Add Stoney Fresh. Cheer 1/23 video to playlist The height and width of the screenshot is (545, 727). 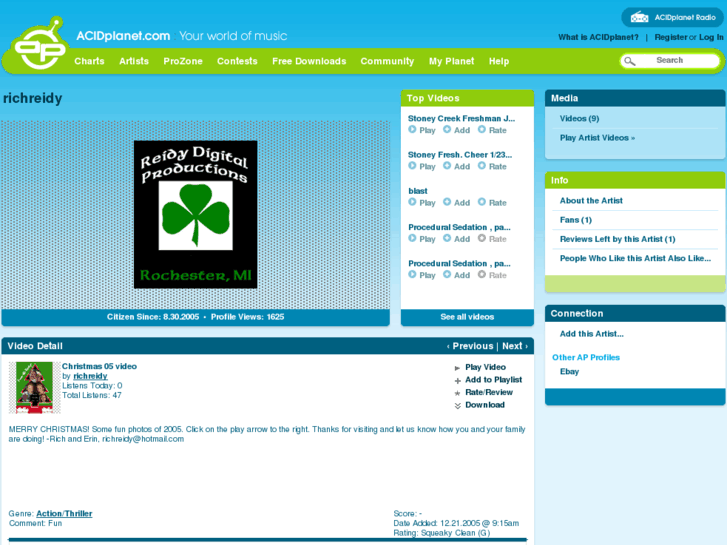coord(457,166)
